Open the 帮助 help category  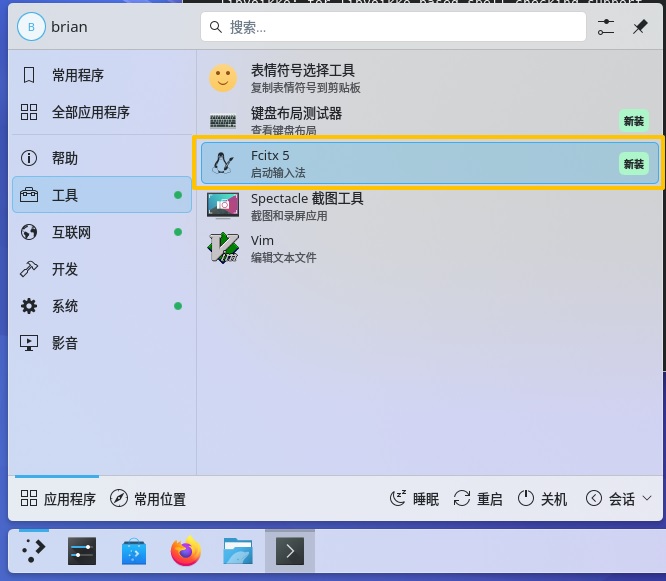pyautogui.click(x=102, y=158)
